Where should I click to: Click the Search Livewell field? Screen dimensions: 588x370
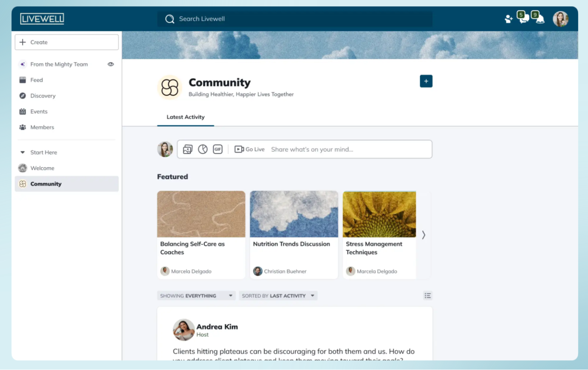click(294, 19)
